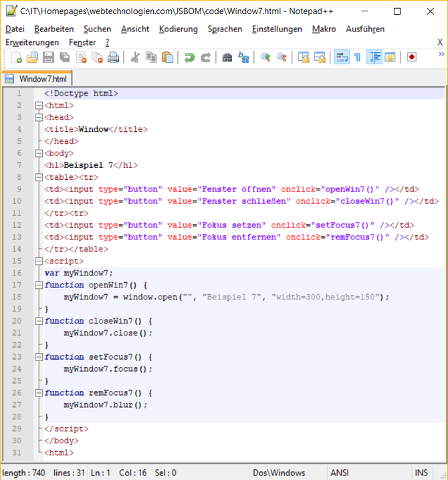Collapse the closeWin7 function fold marker
Image resolution: width=448 pixels, height=480 pixels.
39,321
